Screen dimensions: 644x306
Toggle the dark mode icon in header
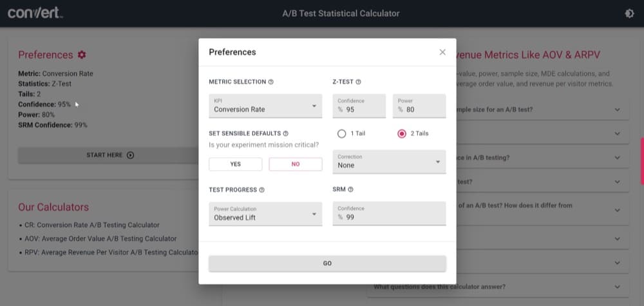click(629, 13)
